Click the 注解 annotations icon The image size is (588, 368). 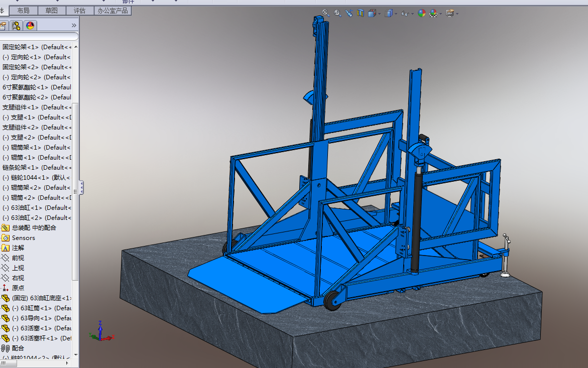[x=5, y=248]
